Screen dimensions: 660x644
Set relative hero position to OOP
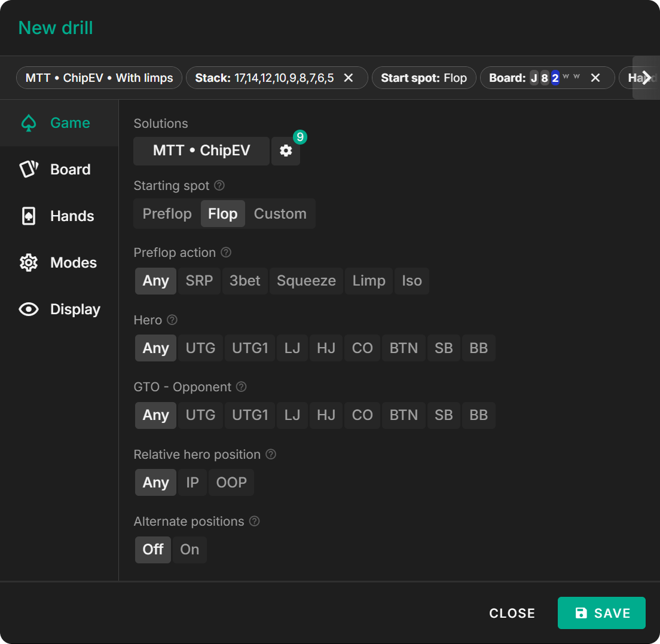(x=231, y=483)
